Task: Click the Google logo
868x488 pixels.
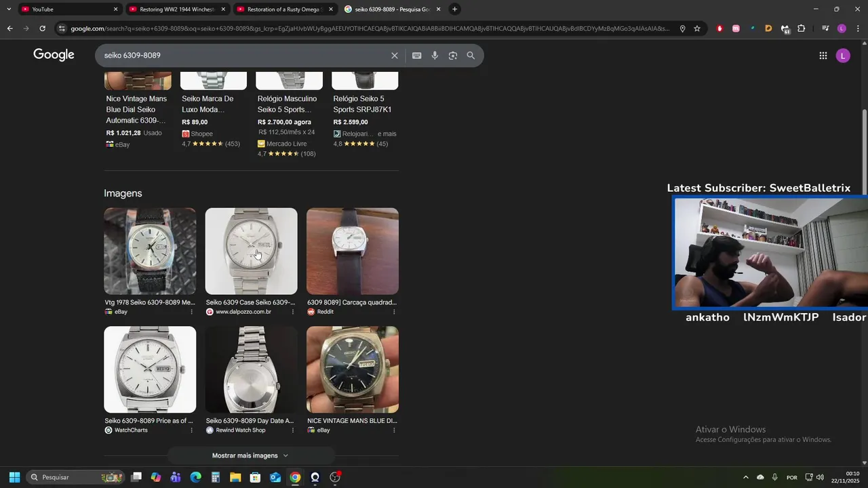Action: click(x=54, y=55)
